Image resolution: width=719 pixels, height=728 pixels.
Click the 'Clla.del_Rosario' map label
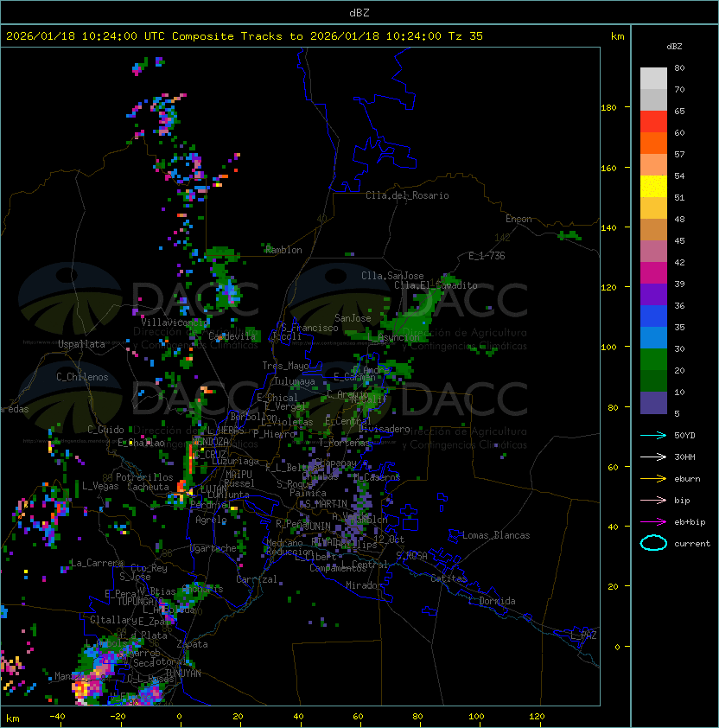click(407, 195)
